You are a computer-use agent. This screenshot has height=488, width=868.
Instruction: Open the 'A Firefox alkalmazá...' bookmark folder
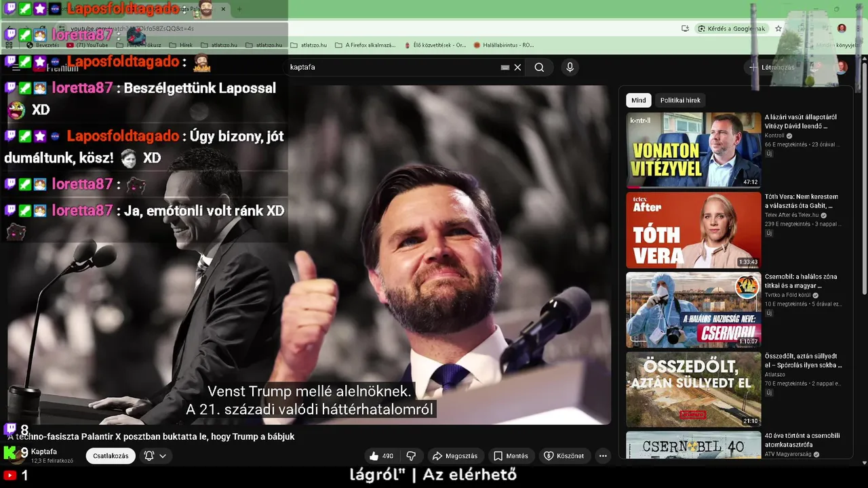pyautogui.click(x=366, y=45)
